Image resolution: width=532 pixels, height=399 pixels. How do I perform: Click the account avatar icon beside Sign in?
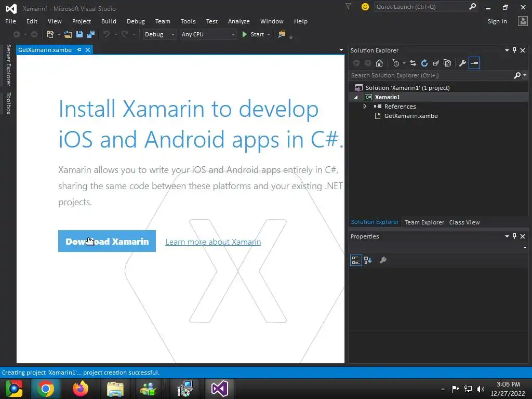(523, 21)
